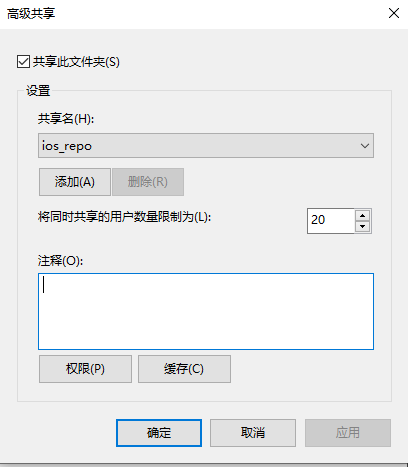Close the 高级共享 dialog with X
The width and height of the screenshot is (408, 467).
[x=394, y=14]
